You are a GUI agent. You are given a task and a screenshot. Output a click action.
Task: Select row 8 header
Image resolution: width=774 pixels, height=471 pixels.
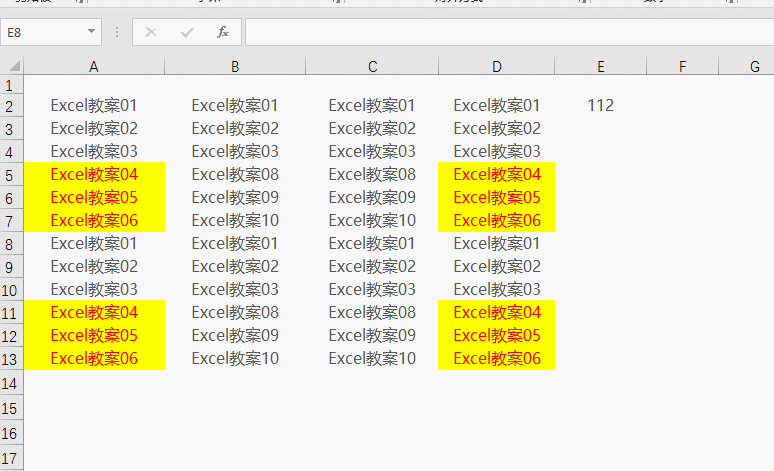[12, 244]
